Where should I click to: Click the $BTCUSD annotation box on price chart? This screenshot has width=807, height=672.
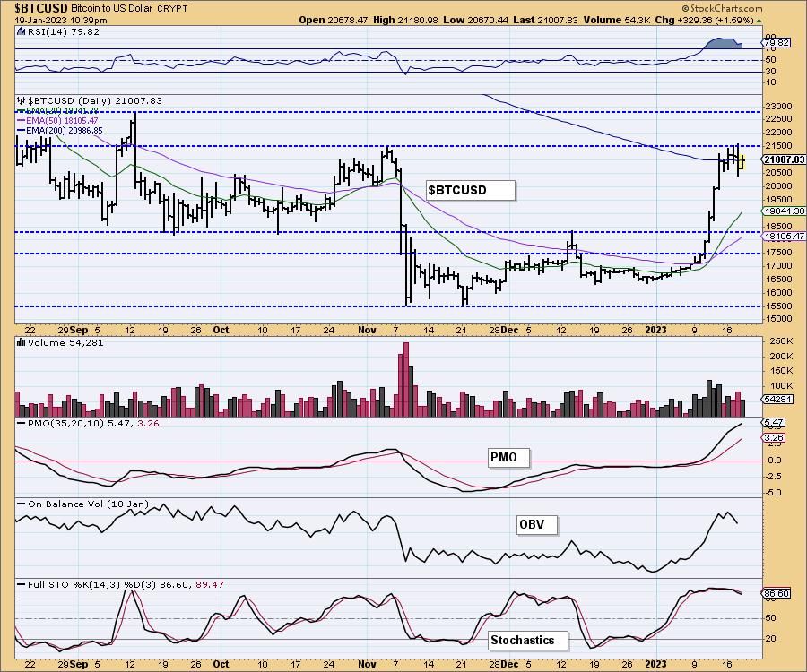click(x=471, y=190)
